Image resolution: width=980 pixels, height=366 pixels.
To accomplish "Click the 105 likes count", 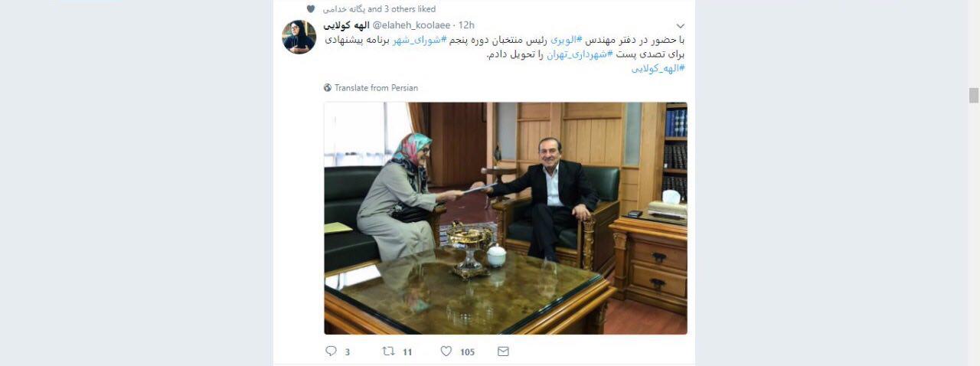I will click(467, 352).
